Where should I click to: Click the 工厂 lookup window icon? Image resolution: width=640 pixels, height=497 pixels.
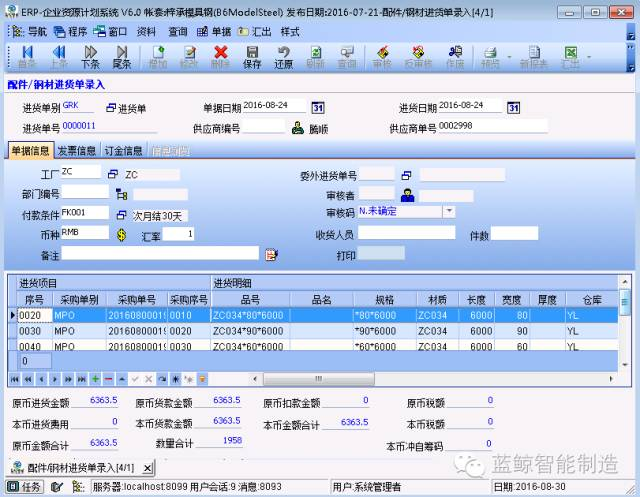click(x=113, y=174)
